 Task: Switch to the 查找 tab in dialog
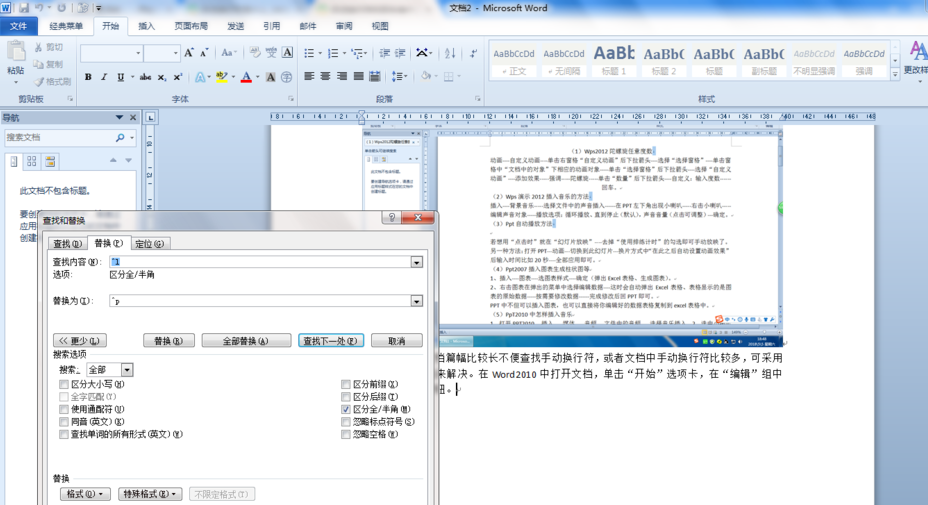[x=67, y=244]
